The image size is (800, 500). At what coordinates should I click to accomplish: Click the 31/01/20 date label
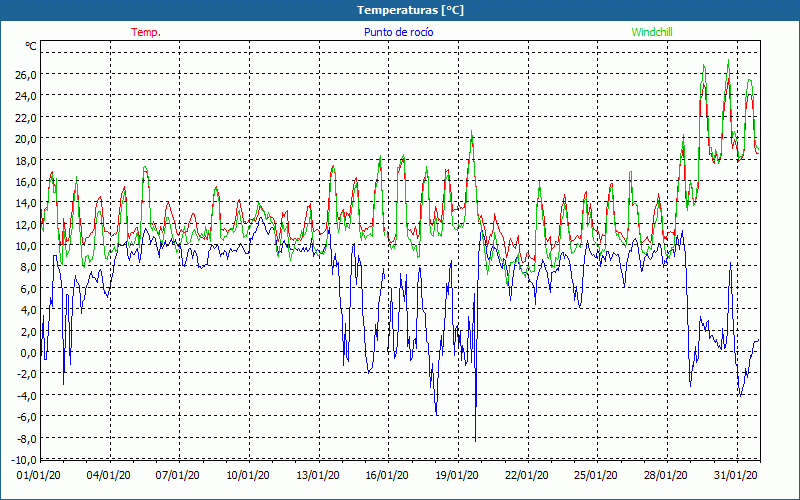735,476
